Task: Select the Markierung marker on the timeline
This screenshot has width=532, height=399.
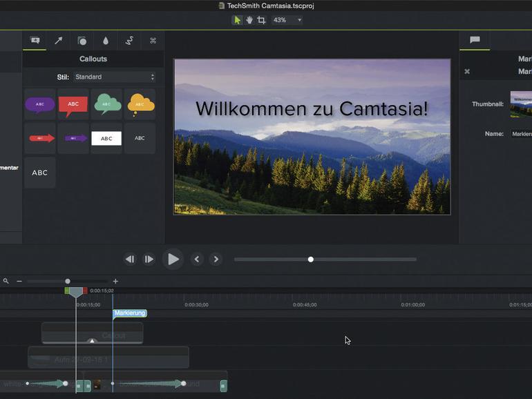Action: [130, 313]
